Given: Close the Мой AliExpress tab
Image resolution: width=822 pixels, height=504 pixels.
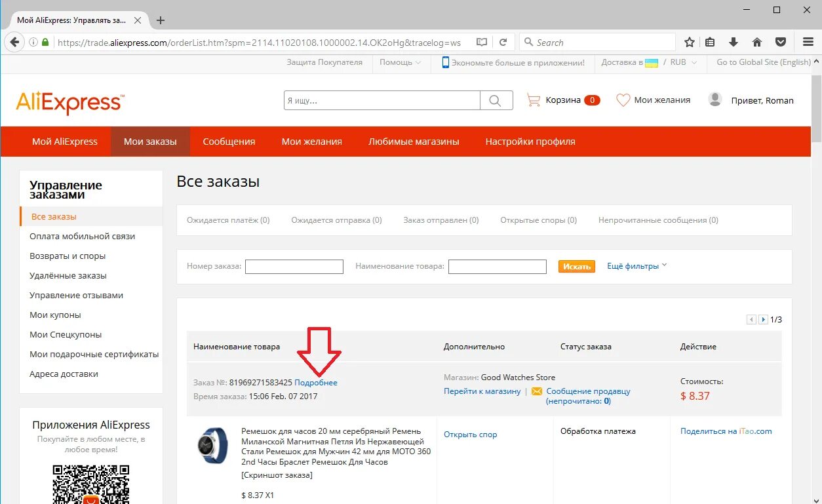Looking at the screenshot, I should (138, 20).
